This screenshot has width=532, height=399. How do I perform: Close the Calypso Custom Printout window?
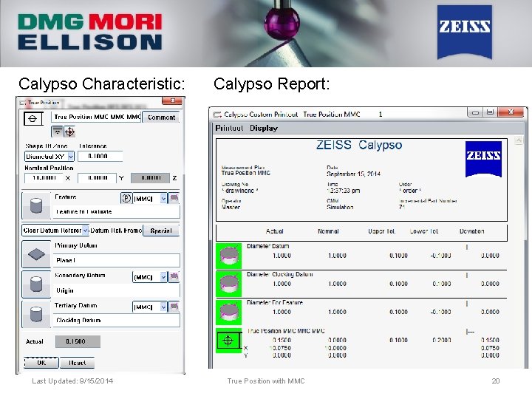coord(512,112)
